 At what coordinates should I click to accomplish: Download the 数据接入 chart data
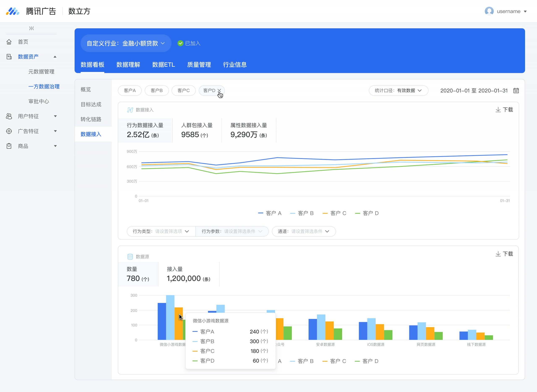(504, 110)
